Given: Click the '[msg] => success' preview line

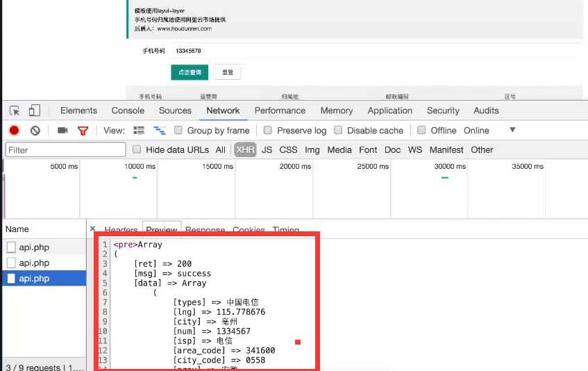Looking at the screenshot, I should [172, 274].
